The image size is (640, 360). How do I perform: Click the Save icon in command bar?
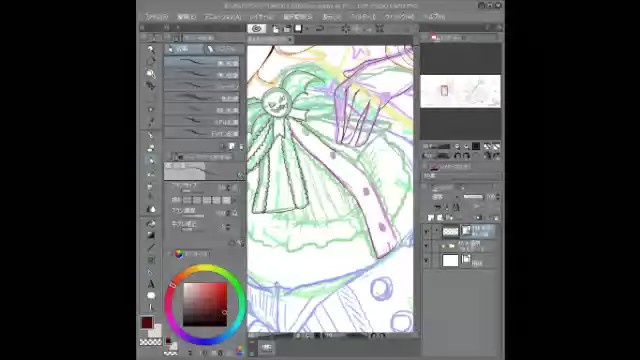(x=298, y=29)
